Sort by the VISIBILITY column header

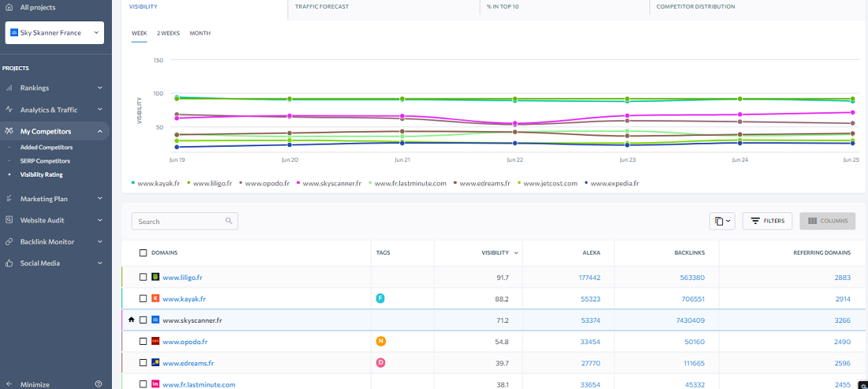(x=495, y=252)
